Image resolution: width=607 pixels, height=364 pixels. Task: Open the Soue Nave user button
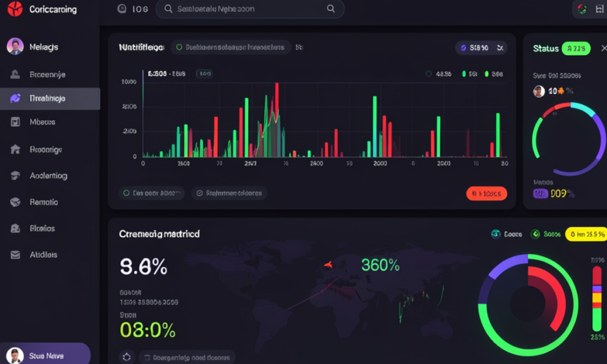click(45, 355)
